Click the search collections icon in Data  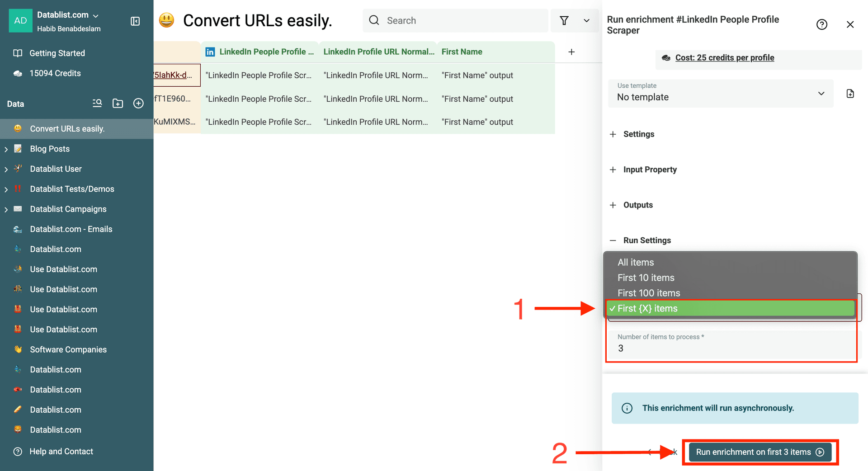[x=97, y=104]
